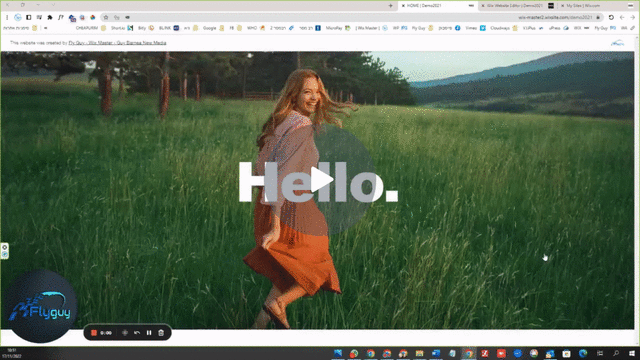Click the share icon in the address bar
This screenshot has width=640, height=360.
coord(117,17)
